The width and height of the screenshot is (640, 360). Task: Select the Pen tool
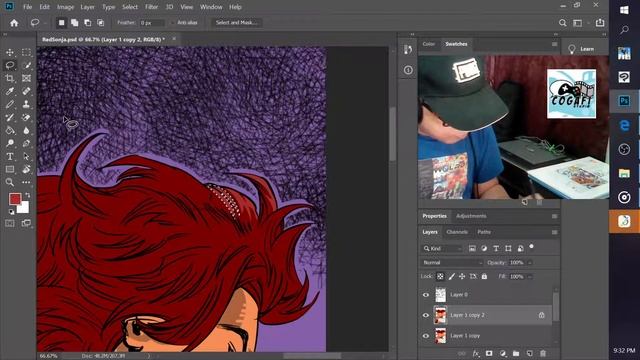(26, 144)
